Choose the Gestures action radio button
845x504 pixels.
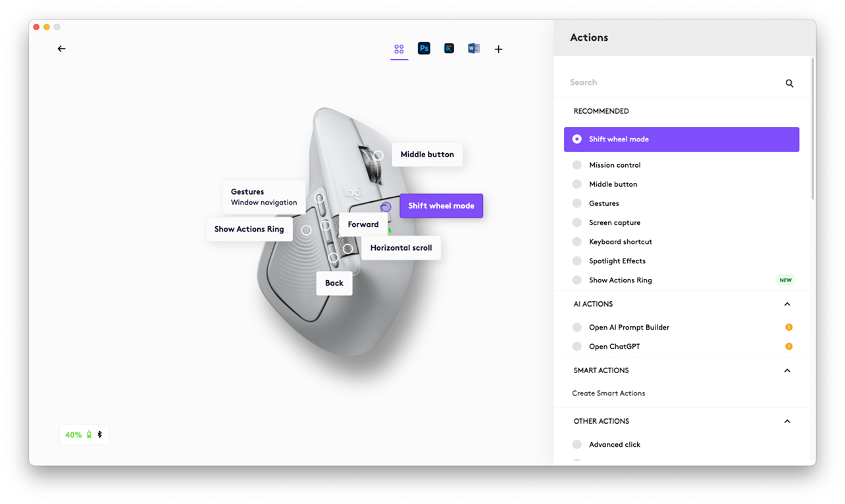pos(576,203)
